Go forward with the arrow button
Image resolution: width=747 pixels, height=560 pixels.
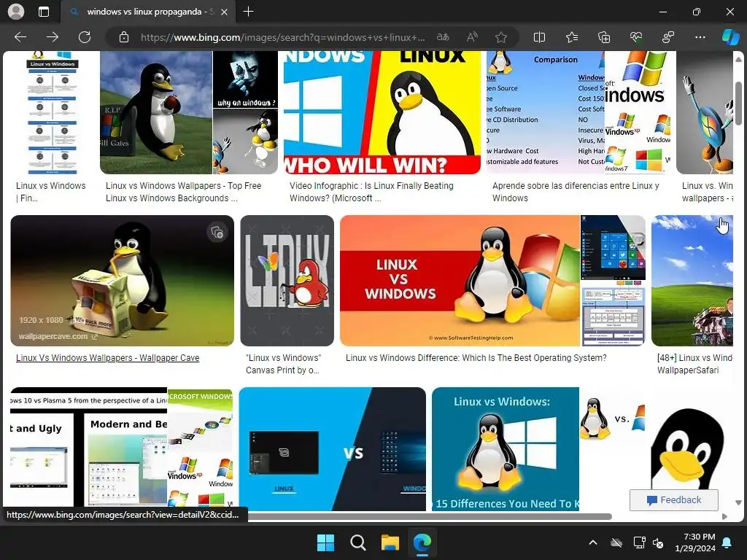[53, 37]
